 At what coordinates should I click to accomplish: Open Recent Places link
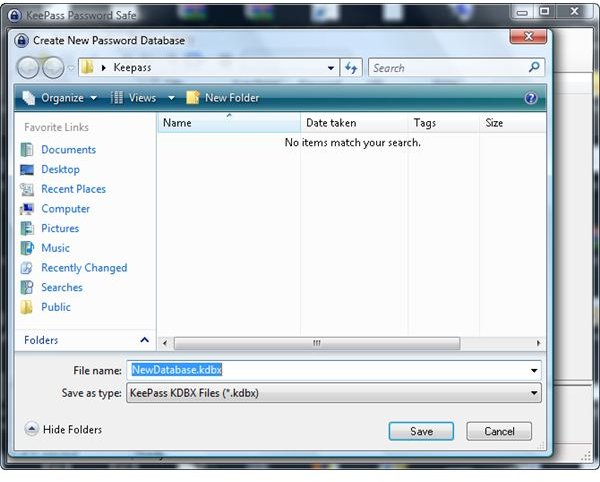click(73, 189)
